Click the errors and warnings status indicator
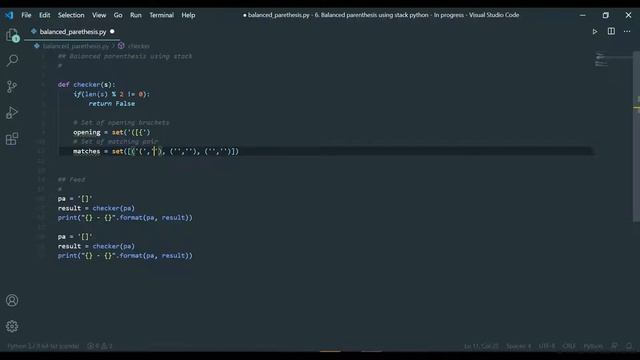Image resolution: width=640 pixels, height=360 pixels. pyautogui.click(x=100, y=346)
